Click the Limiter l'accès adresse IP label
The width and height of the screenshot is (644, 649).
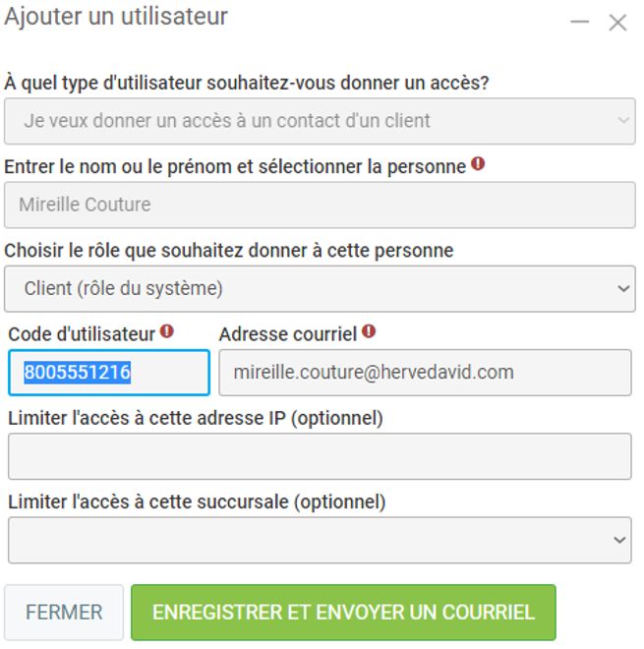(x=196, y=418)
